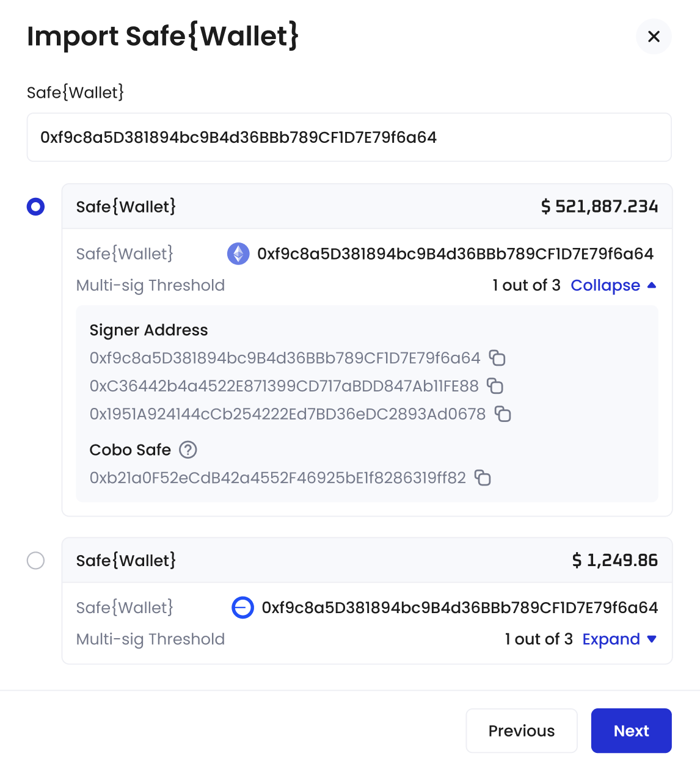Click the second Safe{Wallet} card header
The image size is (700, 767).
367,560
